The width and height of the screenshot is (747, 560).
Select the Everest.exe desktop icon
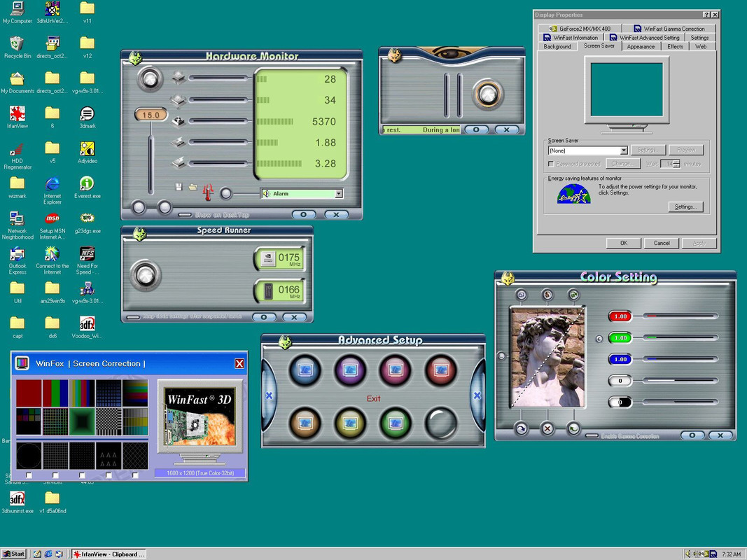pyautogui.click(x=88, y=187)
